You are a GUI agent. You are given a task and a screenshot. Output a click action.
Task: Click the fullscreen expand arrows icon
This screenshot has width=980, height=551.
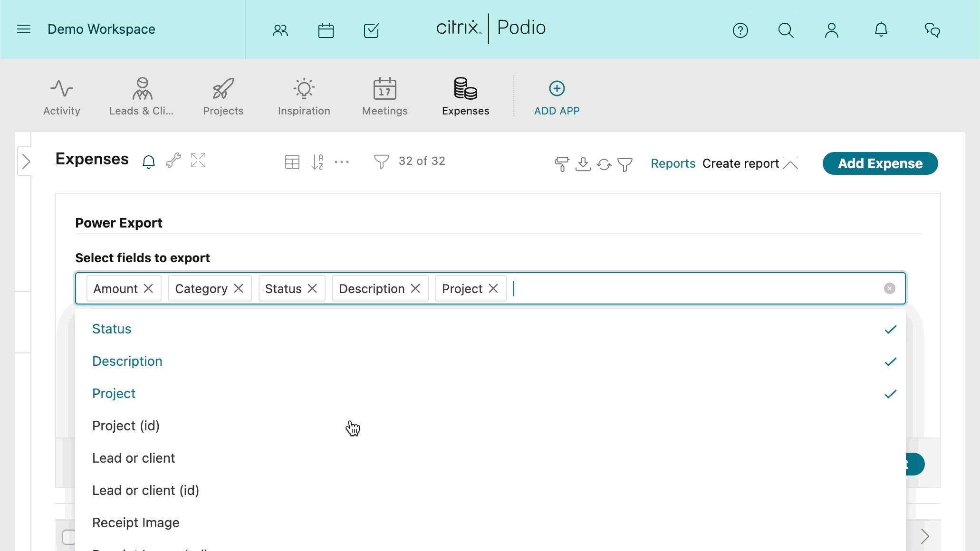[x=198, y=160]
